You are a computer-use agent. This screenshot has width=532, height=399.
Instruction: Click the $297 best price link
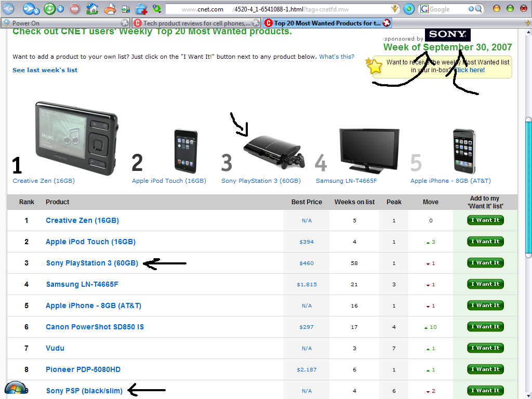(x=307, y=327)
